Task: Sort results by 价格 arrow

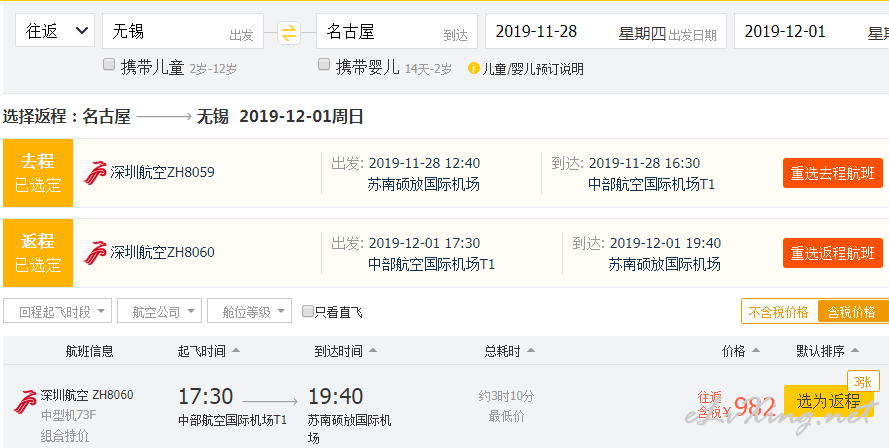Action: point(755,350)
